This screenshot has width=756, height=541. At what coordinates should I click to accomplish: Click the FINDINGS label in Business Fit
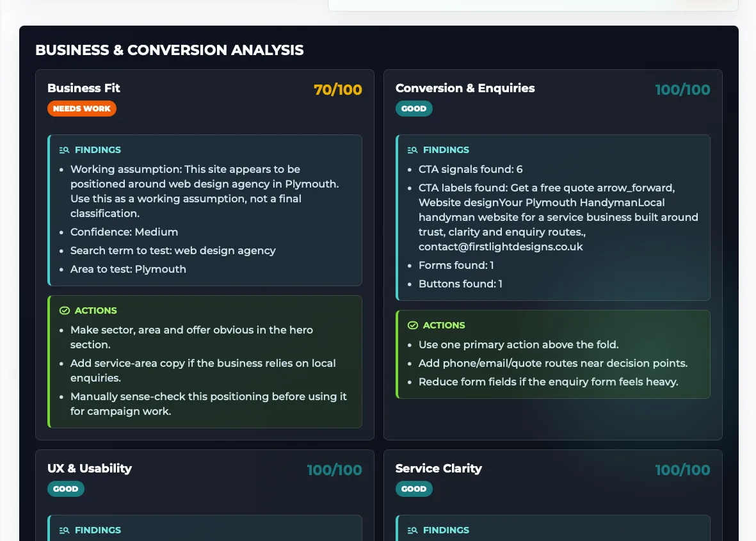click(x=98, y=150)
